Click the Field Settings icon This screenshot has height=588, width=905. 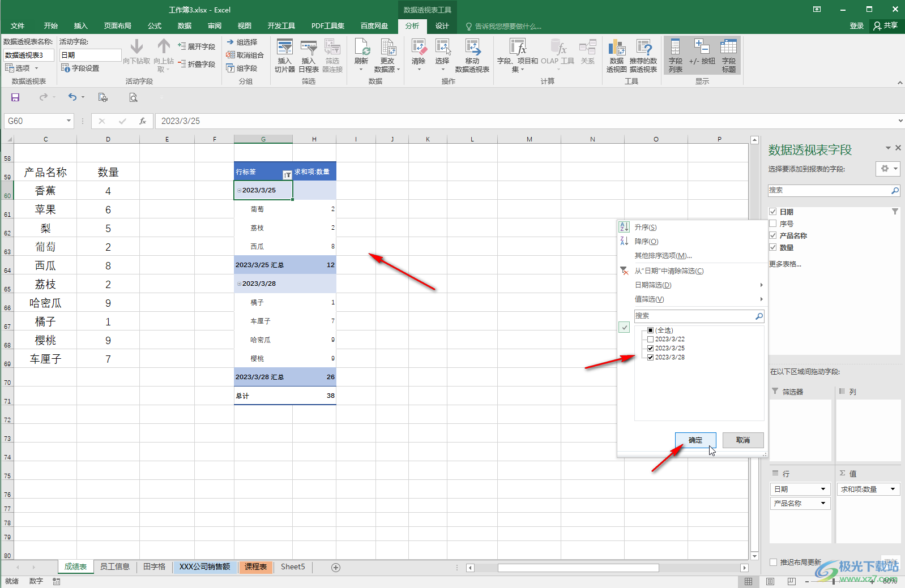[x=65, y=68]
